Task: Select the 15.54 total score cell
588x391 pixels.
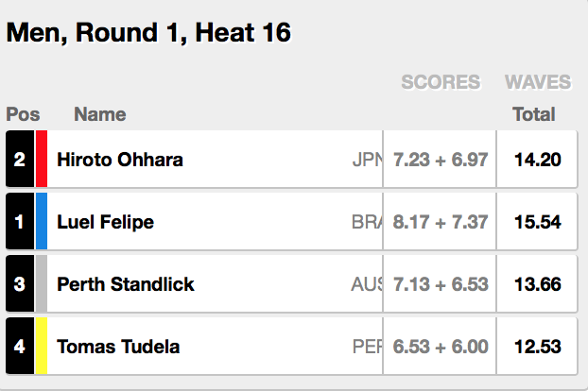Action: (x=537, y=222)
